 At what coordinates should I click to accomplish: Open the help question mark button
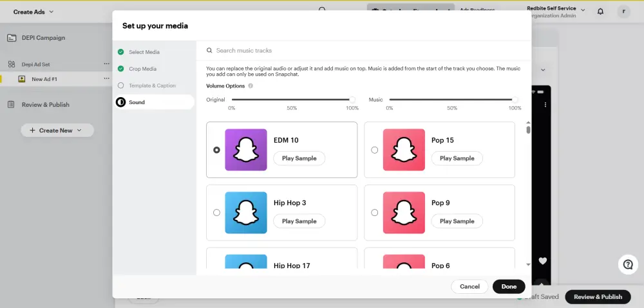(x=628, y=264)
